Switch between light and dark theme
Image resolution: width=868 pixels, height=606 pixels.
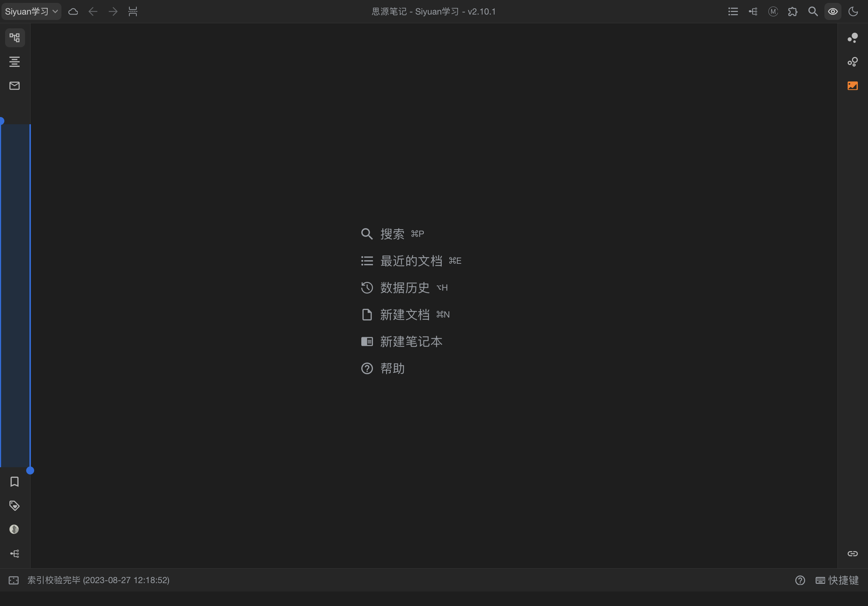[x=853, y=11]
